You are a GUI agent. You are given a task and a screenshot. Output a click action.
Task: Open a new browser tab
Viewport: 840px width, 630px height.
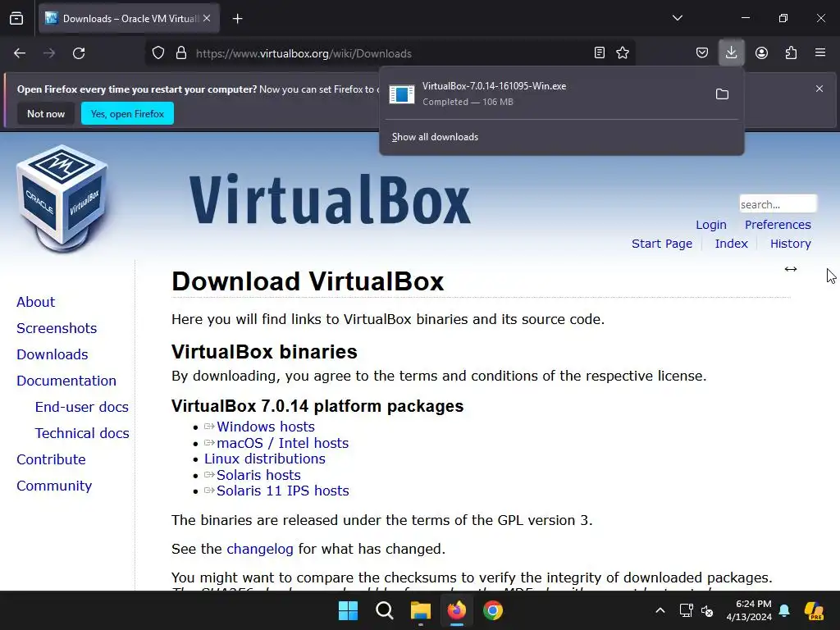(x=237, y=19)
